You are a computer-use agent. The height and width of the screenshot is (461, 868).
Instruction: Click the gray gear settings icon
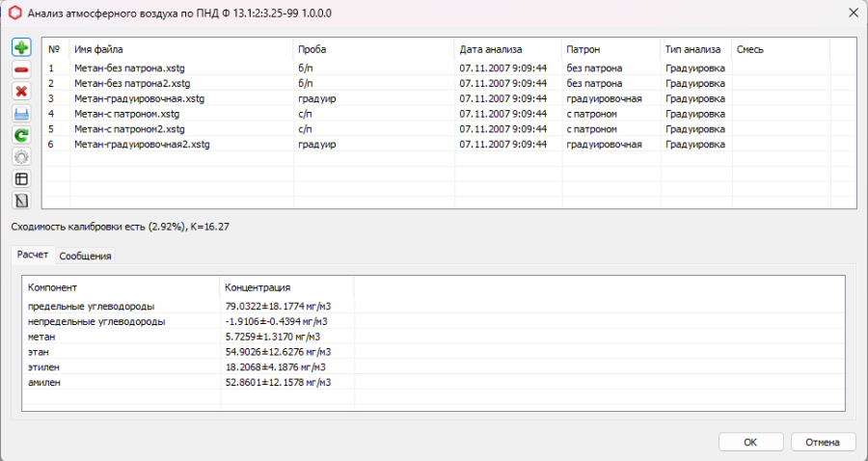[21, 157]
